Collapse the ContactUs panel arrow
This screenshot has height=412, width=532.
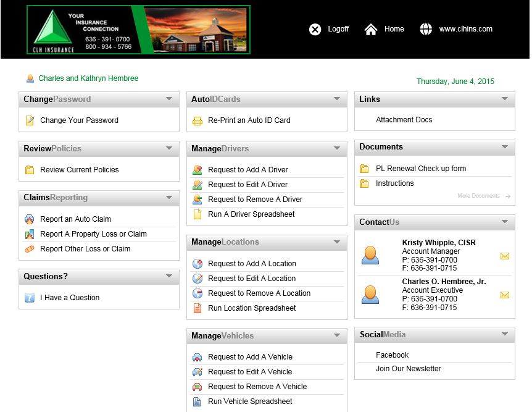(505, 222)
